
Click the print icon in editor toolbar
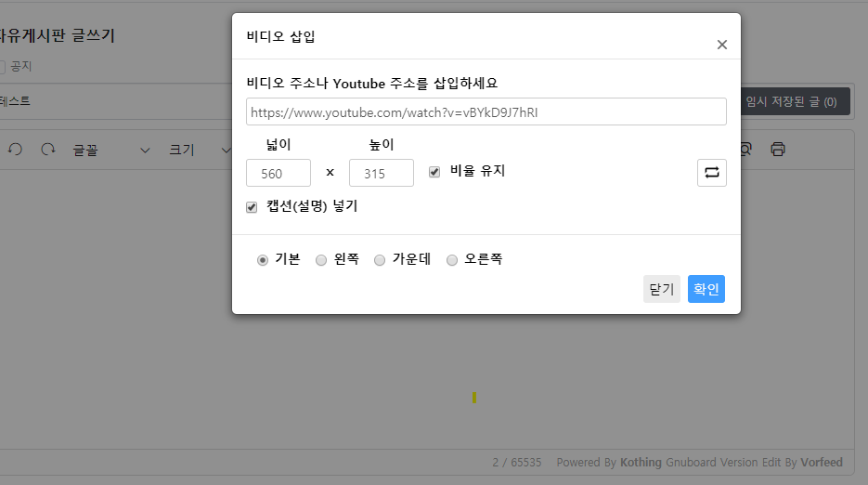pos(778,149)
